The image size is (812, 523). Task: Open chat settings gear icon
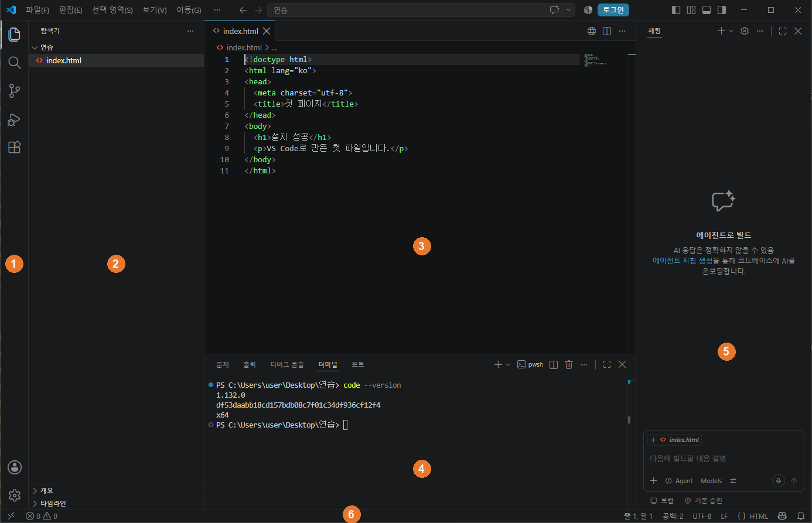click(x=745, y=31)
